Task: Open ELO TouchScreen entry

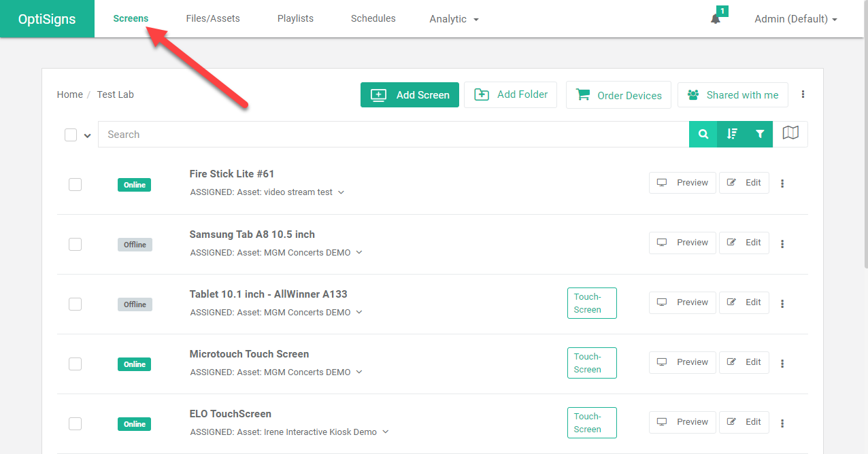Action: coord(231,414)
